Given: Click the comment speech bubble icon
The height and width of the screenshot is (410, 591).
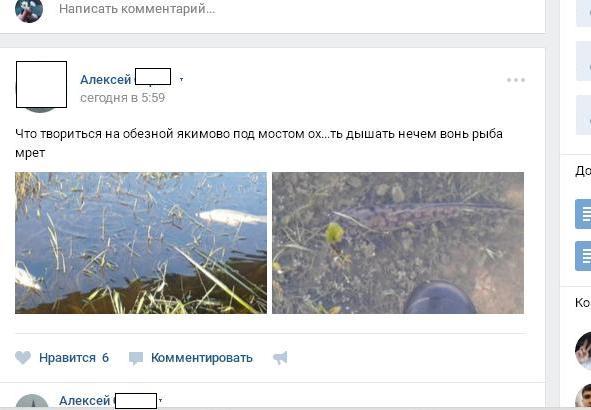Looking at the screenshot, I should (136, 358).
